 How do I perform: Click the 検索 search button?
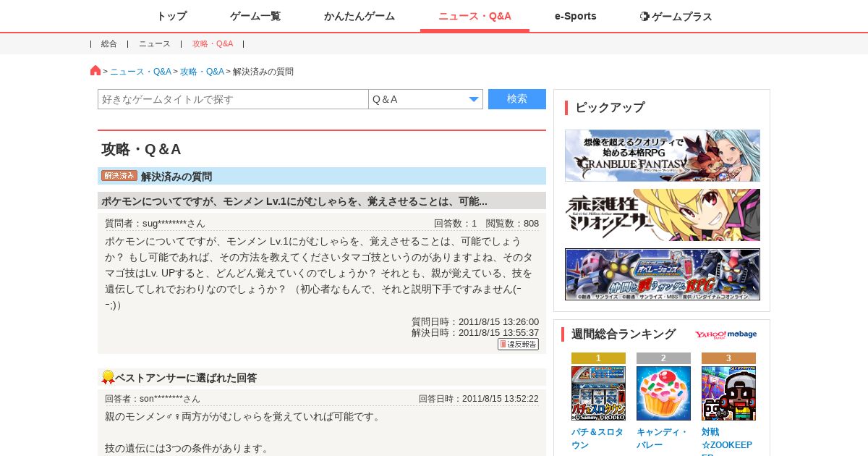coord(517,99)
